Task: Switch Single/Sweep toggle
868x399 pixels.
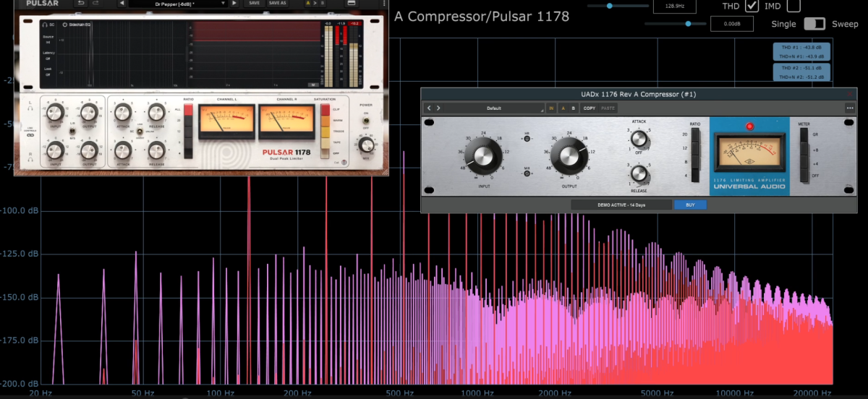Action: [814, 24]
